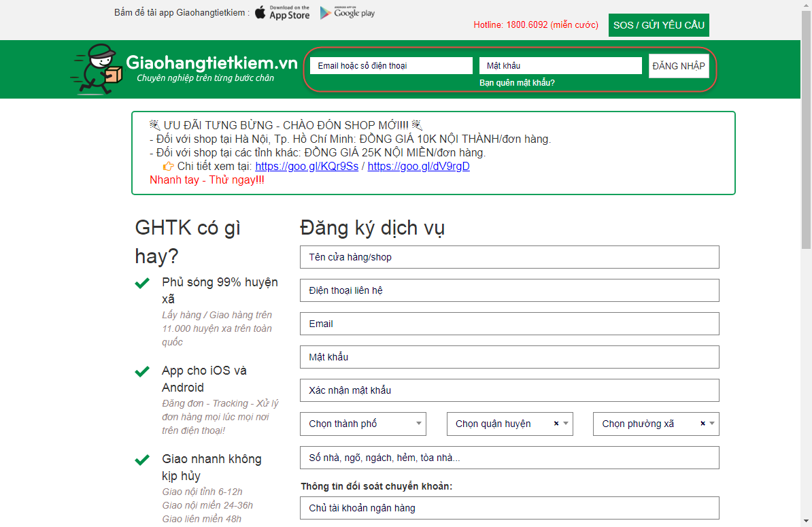
Task: Expand the Chọn phường xã dropdown
Action: [712, 424]
